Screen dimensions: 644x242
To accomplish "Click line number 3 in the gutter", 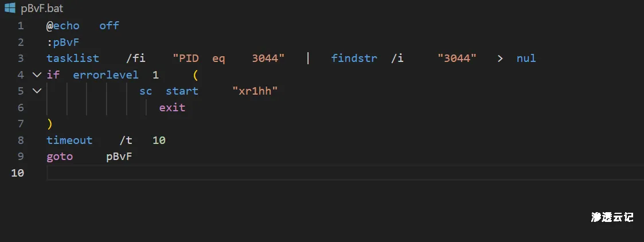I will tap(21, 58).
